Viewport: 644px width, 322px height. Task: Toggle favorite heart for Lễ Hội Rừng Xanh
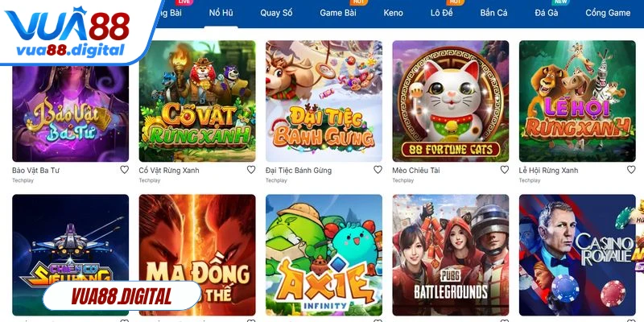(631, 170)
